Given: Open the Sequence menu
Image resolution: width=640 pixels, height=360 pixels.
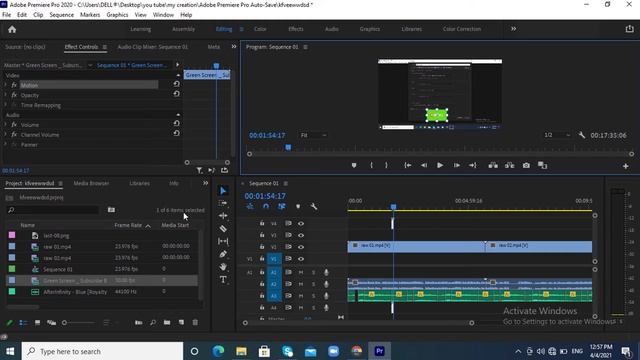Looking at the screenshot, I should pos(62,15).
